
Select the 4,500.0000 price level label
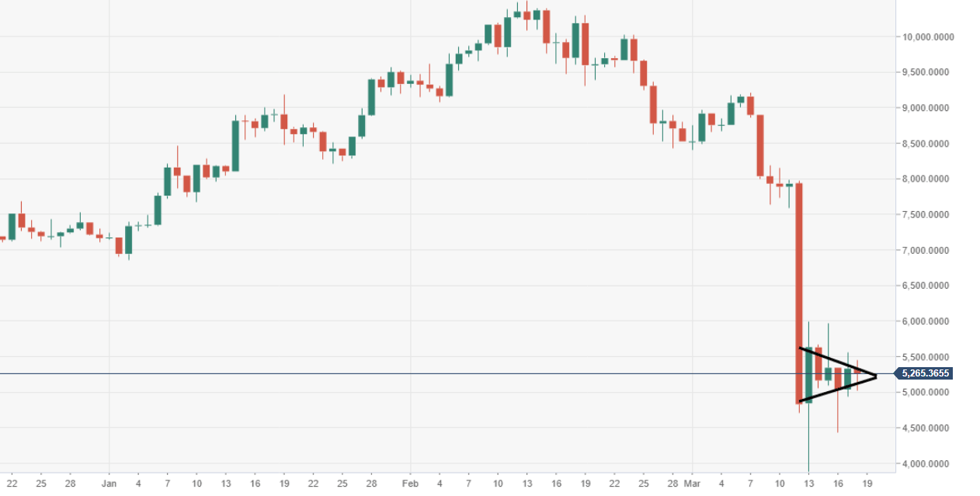tap(927, 428)
